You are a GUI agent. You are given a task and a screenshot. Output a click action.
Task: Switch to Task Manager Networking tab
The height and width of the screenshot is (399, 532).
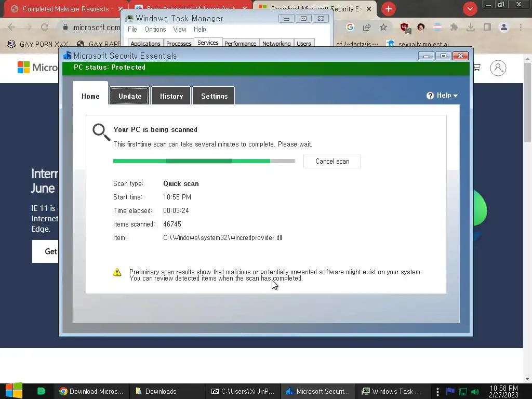pyautogui.click(x=276, y=44)
